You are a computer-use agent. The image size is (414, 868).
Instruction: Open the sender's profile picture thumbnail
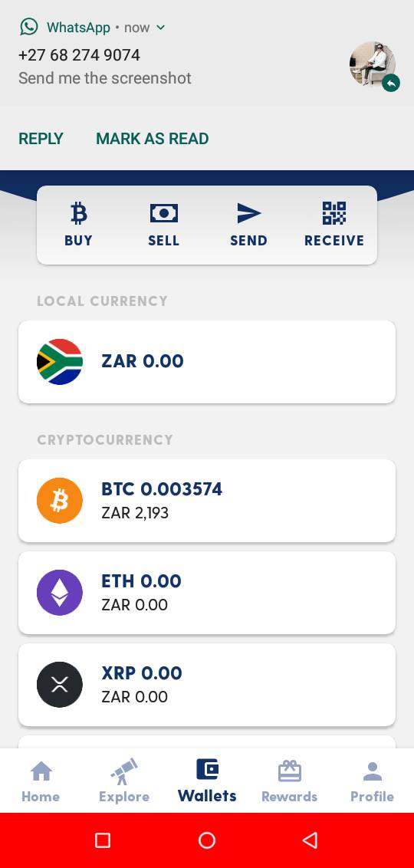point(373,64)
